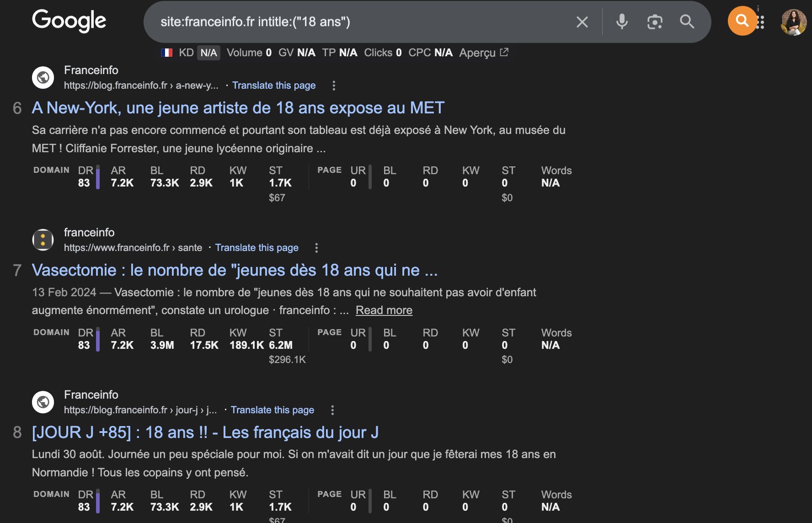Click the French flag country selector

click(x=168, y=52)
